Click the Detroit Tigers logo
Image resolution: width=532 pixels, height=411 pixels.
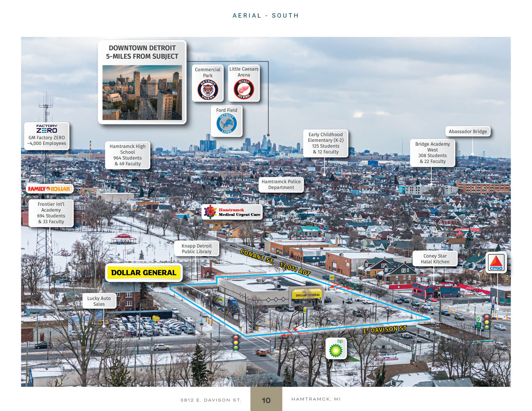tap(208, 90)
